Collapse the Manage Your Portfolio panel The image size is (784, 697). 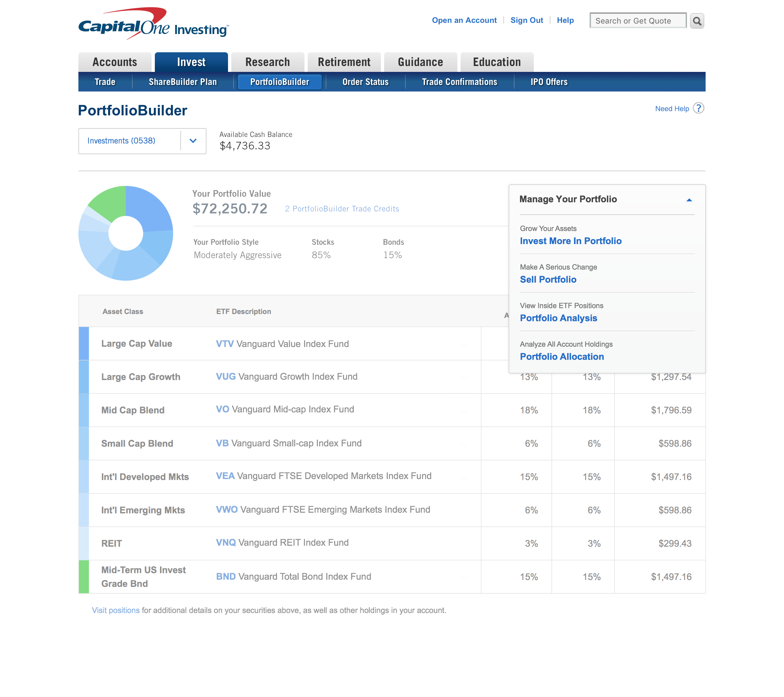(x=689, y=200)
